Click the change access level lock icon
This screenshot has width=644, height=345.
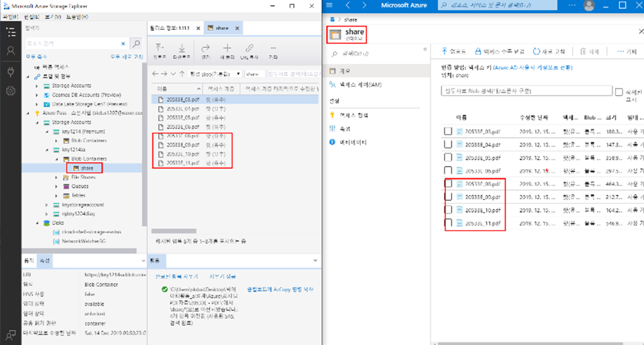pyautogui.click(x=478, y=51)
